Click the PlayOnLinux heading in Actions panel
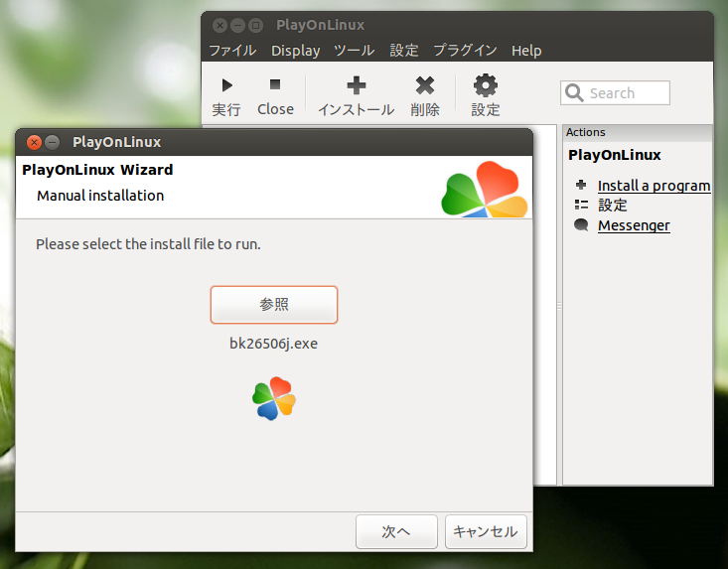 click(x=614, y=155)
